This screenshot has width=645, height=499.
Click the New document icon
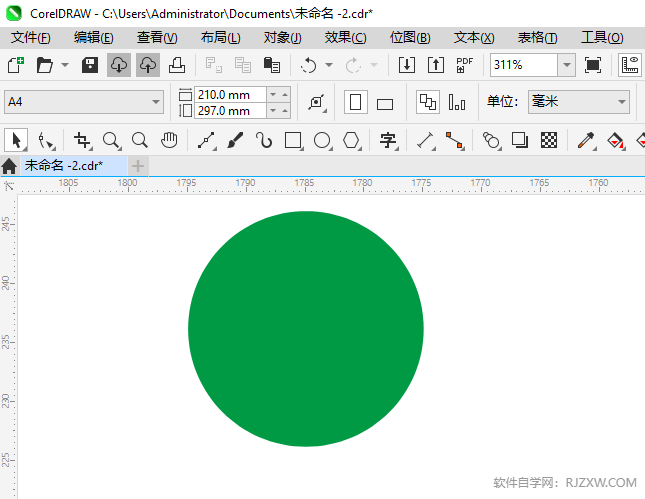coord(16,65)
